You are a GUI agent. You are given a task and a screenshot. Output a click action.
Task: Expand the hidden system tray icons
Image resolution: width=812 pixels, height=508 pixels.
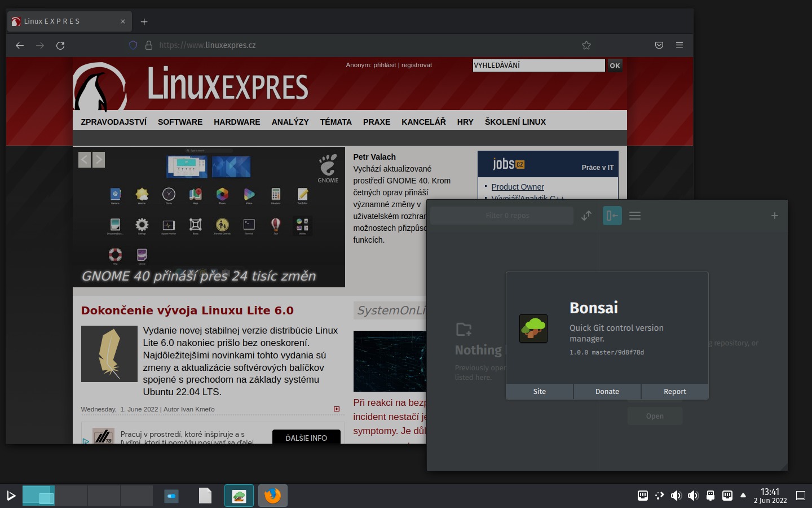pyautogui.click(x=743, y=496)
